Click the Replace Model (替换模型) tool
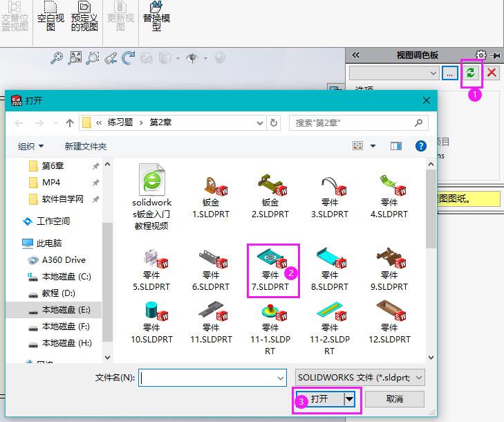Screen dimensions: 504x422 pyautogui.click(x=156, y=16)
